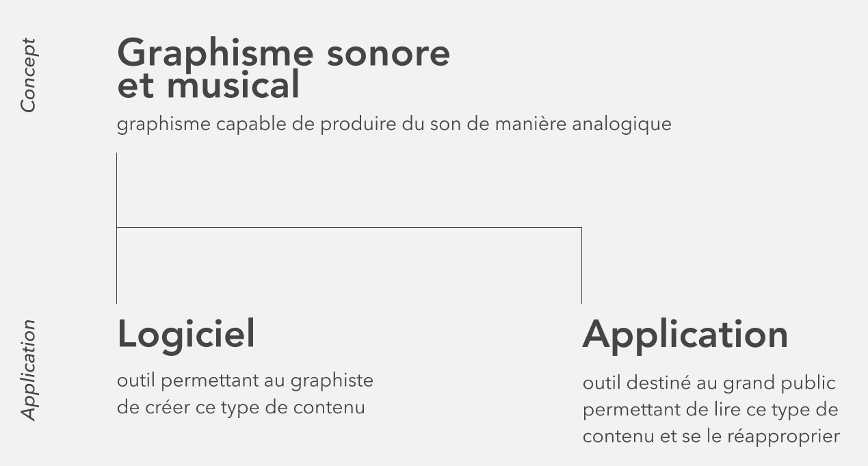
Task: Click the word musical in the heading
Action: pos(233,86)
